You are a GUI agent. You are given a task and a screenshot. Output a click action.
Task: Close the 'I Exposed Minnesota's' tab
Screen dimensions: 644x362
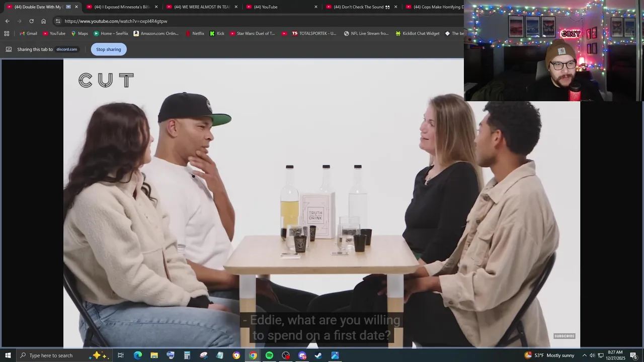[x=156, y=7]
